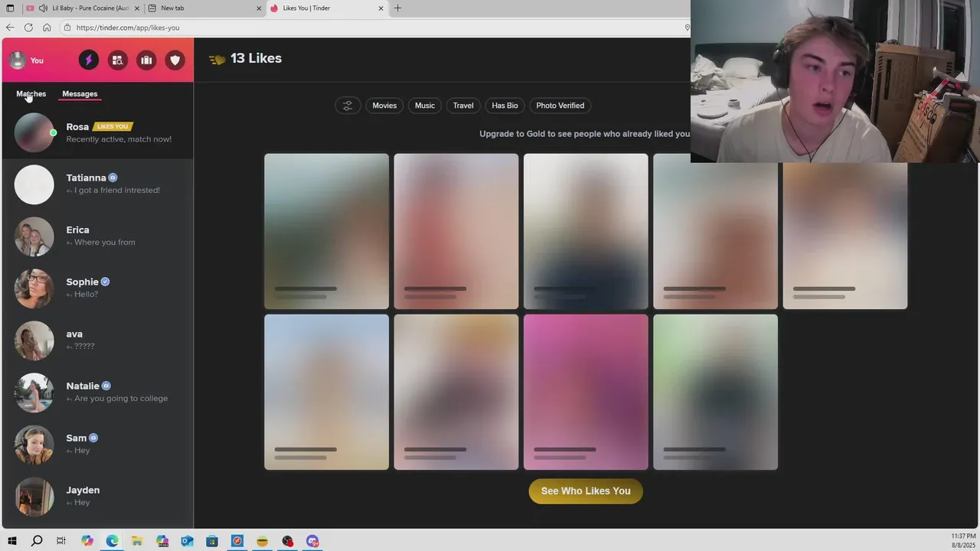The width and height of the screenshot is (980, 551).
Task: Go to browser Home page
Action: click(47, 28)
